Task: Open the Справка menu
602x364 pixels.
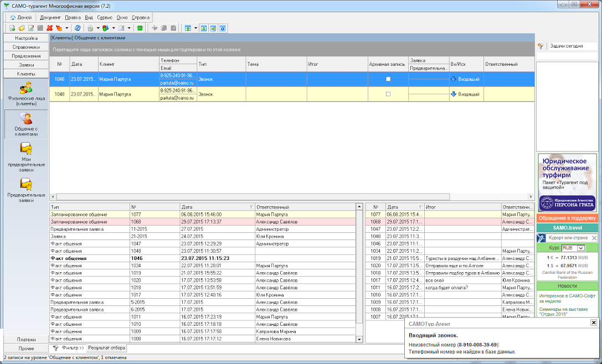Action: tap(141, 18)
